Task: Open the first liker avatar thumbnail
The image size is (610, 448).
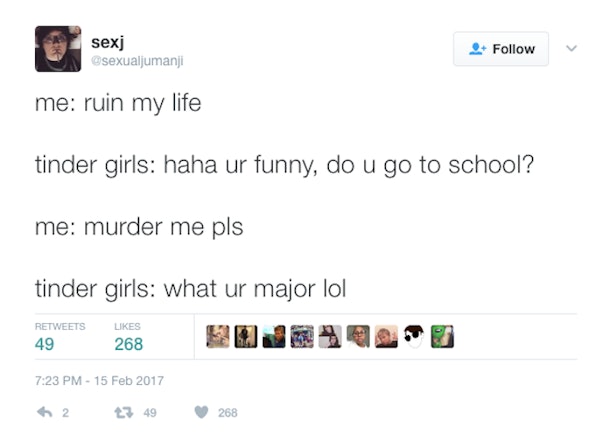Action: pyautogui.click(x=218, y=336)
